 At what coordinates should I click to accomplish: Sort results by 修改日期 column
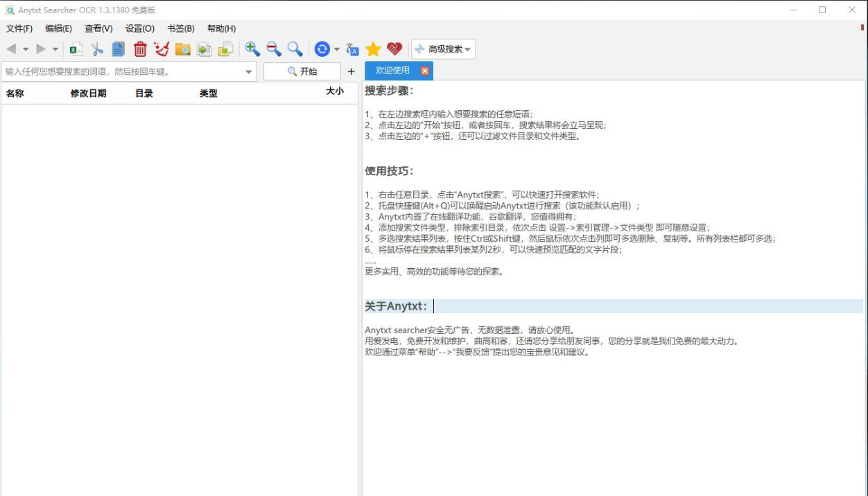88,93
